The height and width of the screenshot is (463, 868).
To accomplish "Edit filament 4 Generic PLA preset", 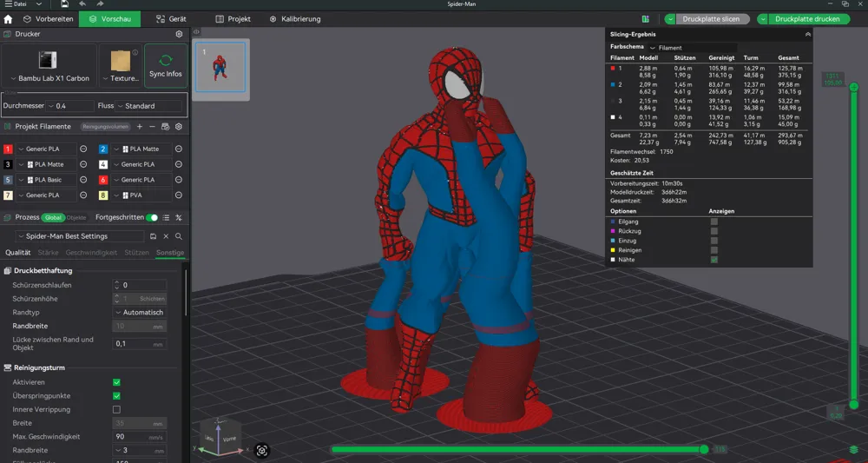I will pos(179,164).
